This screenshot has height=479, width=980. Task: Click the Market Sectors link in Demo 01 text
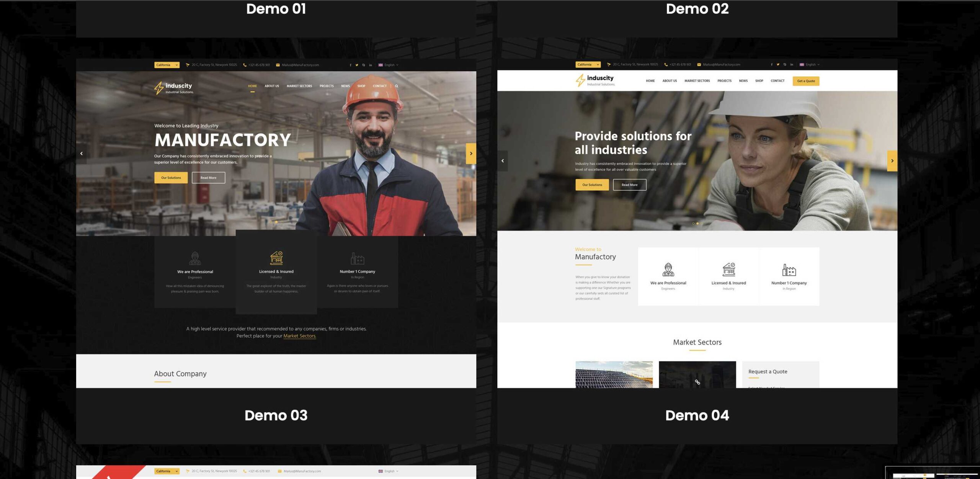[300, 336]
